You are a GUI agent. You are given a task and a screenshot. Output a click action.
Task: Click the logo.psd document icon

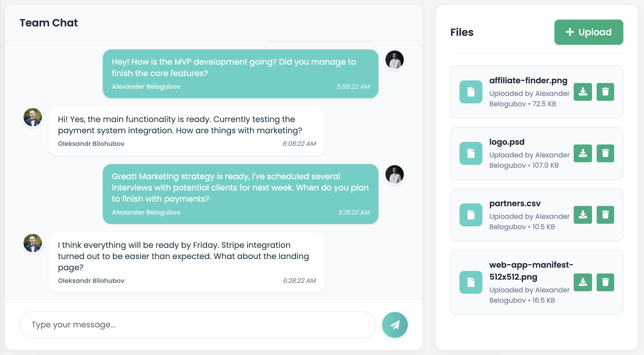tap(471, 153)
